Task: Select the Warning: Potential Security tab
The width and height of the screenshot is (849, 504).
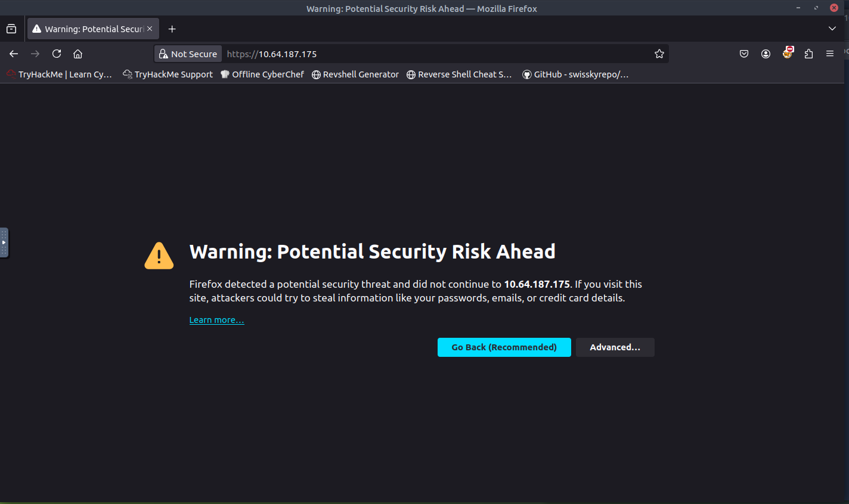Action: 89,29
